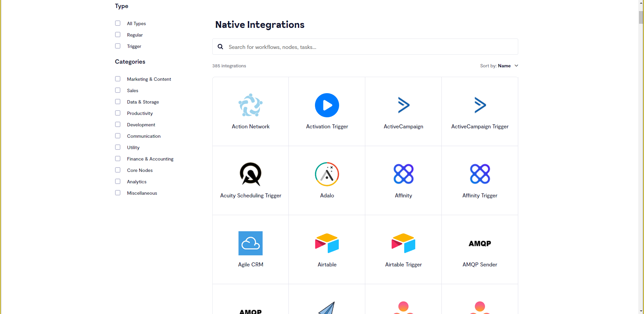Open the Activation Trigger play icon
This screenshot has height=314, width=644.
pyautogui.click(x=327, y=105)
